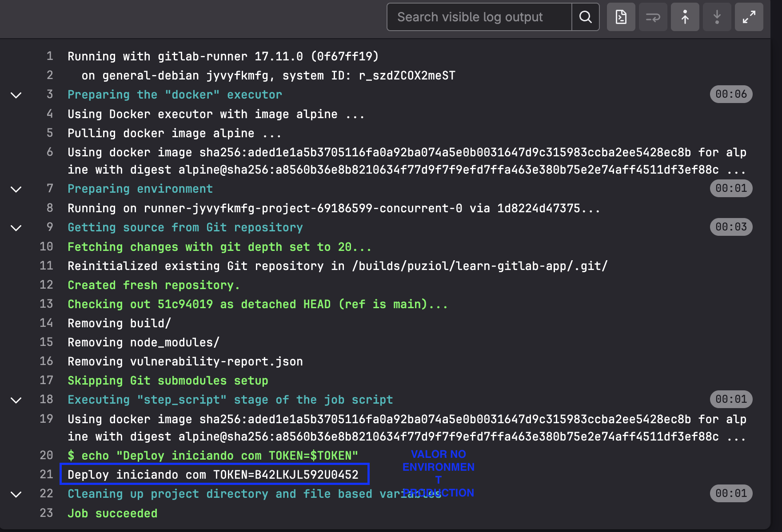Enter full screen log view
The width and height of the screenshot is (782, 532).
click(749, 17)
